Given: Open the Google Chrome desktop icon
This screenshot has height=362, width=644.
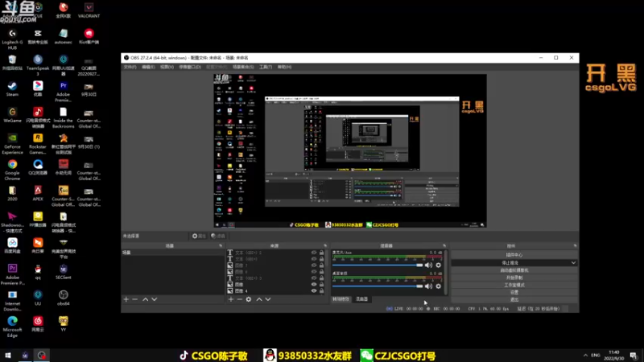Looking at the screenshot, I should pyautogui.click(x=12, y=170).
